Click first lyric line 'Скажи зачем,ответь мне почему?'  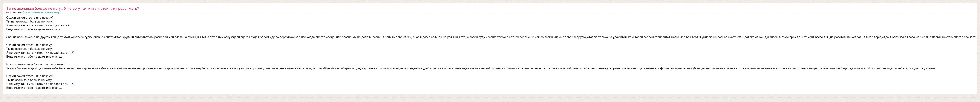pos(30,17)
